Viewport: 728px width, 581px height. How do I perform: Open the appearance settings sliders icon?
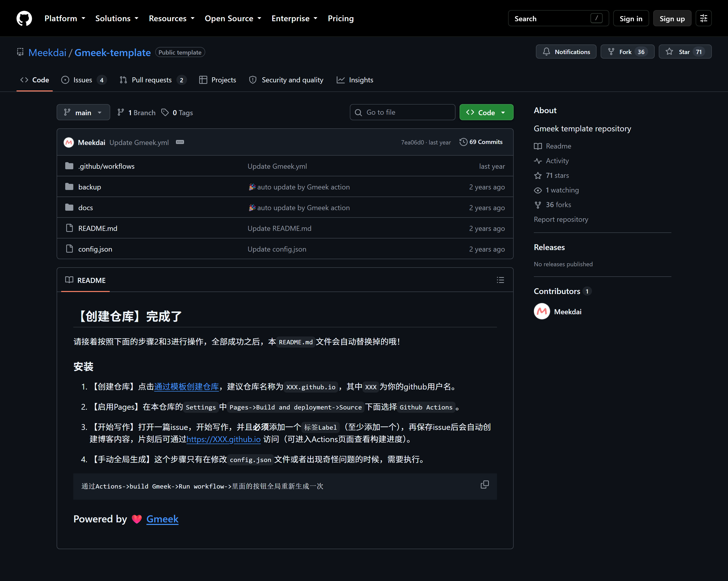[x=703, y=18]
